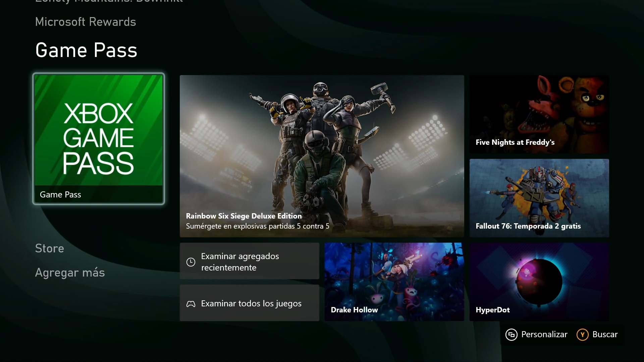
Task: Click the Game Pass section heading
Action: point(86,50)
